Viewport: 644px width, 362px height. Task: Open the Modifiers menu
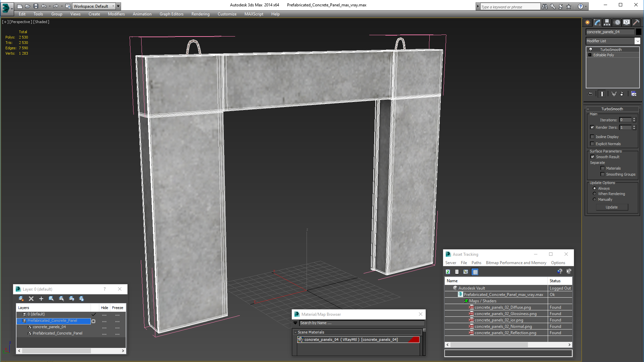click(116, 14)
